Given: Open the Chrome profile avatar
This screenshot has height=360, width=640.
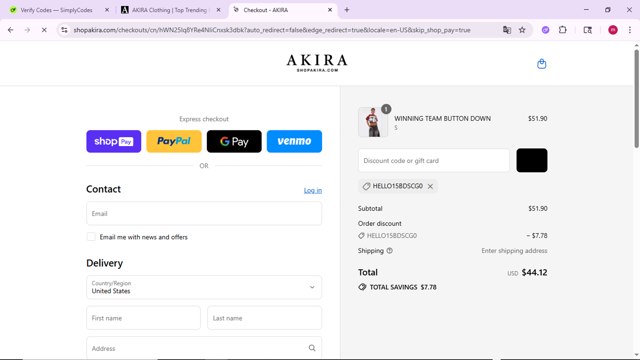Looking at the screenshot, I should click(x=613, y=30).
